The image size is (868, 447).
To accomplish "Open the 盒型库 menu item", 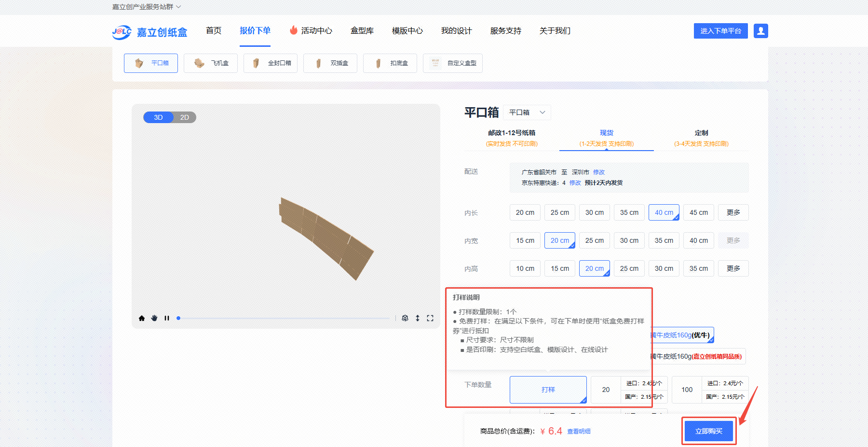I will tap(362, 31).
